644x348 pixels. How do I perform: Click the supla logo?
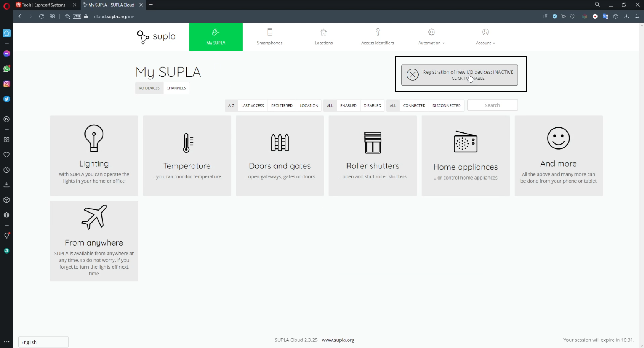[156, 37]
